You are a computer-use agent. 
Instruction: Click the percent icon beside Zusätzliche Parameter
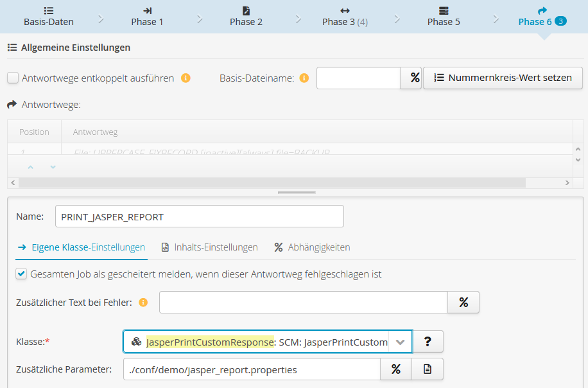click(396, 369)
